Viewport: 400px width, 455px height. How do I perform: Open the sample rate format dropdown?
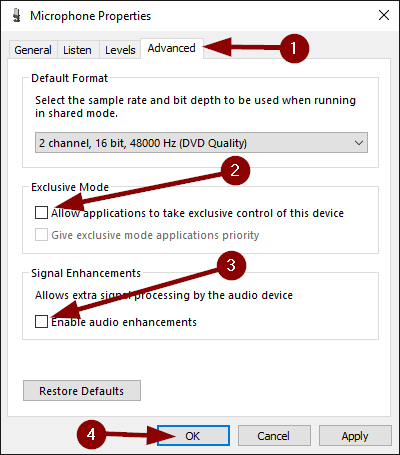[201, 143]
